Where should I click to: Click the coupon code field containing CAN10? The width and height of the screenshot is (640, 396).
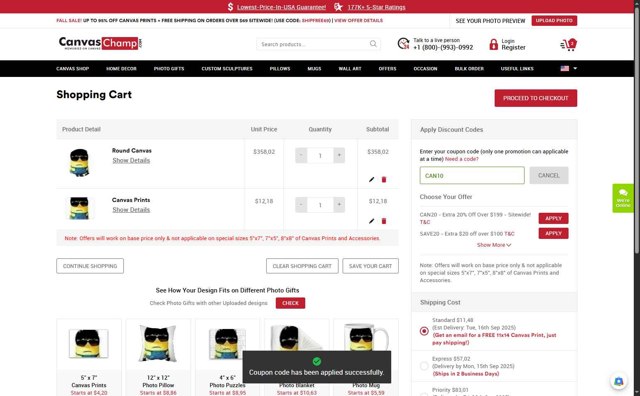pos(472,176)
